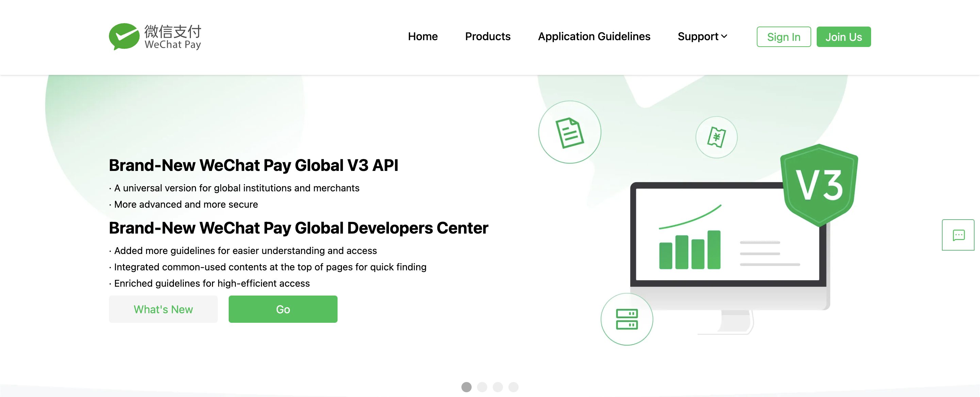Switch to the second carousel slide dot
980x397 pixels.
coord(482,387)
